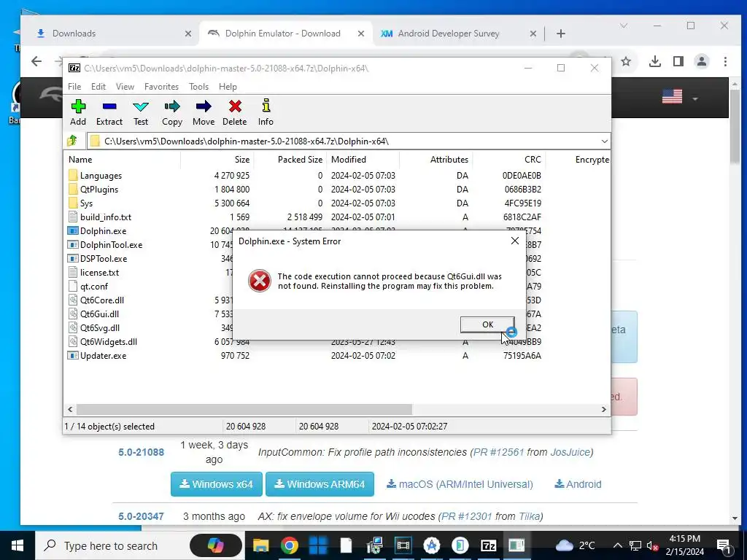
Task: Click the Delete toolbar icon
Action: pos(235,112)
